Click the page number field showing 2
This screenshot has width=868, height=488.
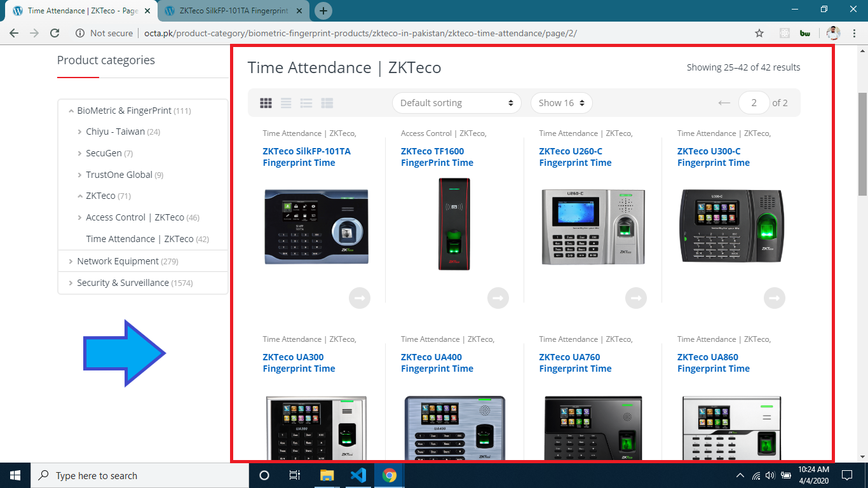(754, 103)
